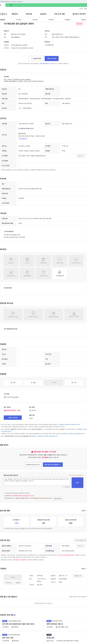Select the 기업 tab at top
Screen dimensions: 87x644
(x=11, y=5)
